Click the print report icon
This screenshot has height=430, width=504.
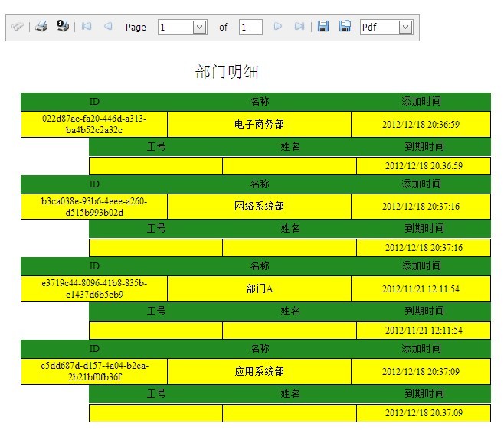[41, 26]
